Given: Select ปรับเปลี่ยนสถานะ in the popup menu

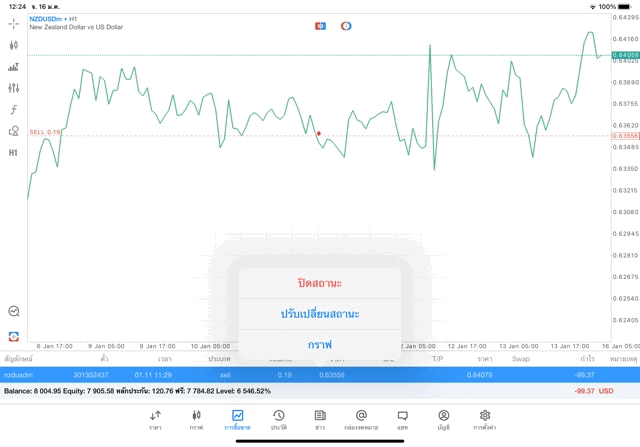Looking at the screenshot, I should pyautogui.click(x=320, y=314).
